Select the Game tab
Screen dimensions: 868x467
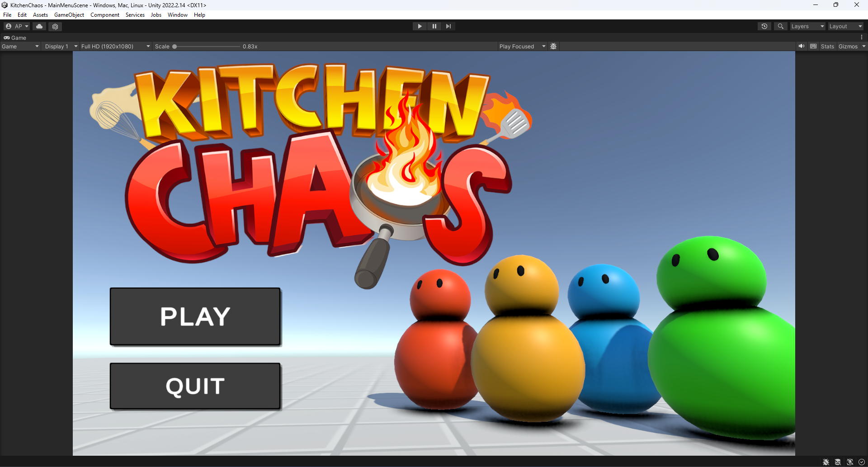(x=15, y=38)
